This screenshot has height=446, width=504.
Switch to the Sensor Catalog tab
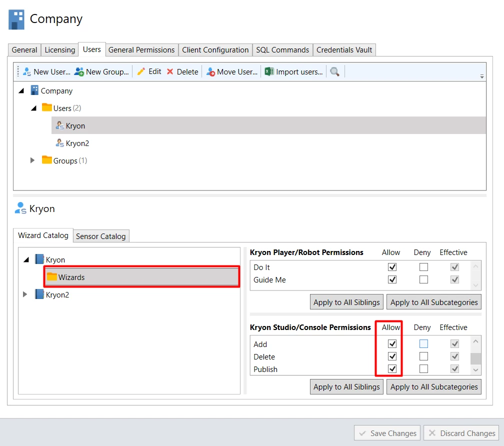tap(101, 236)
